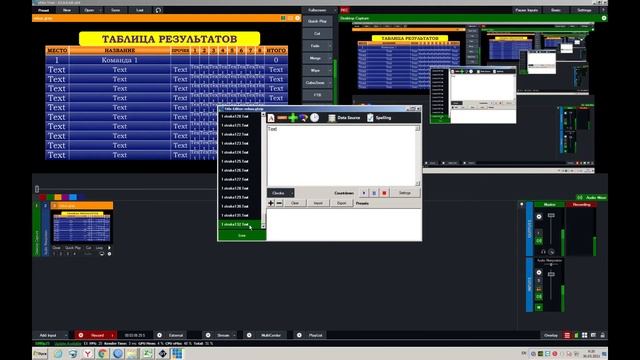Select the orange input category color
640x360 pixels.
58,197
